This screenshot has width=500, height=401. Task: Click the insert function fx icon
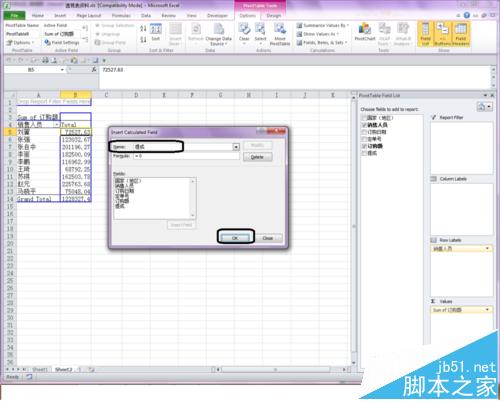tap(94, 70)
